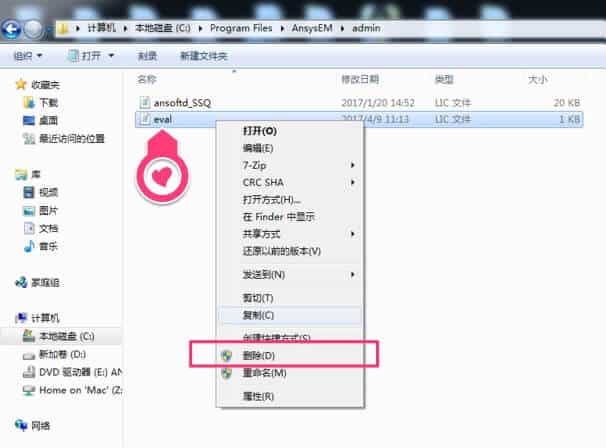Click breadcrumb arrow after AnsysEM
The image size is (606, 448).
pos(342,28)
